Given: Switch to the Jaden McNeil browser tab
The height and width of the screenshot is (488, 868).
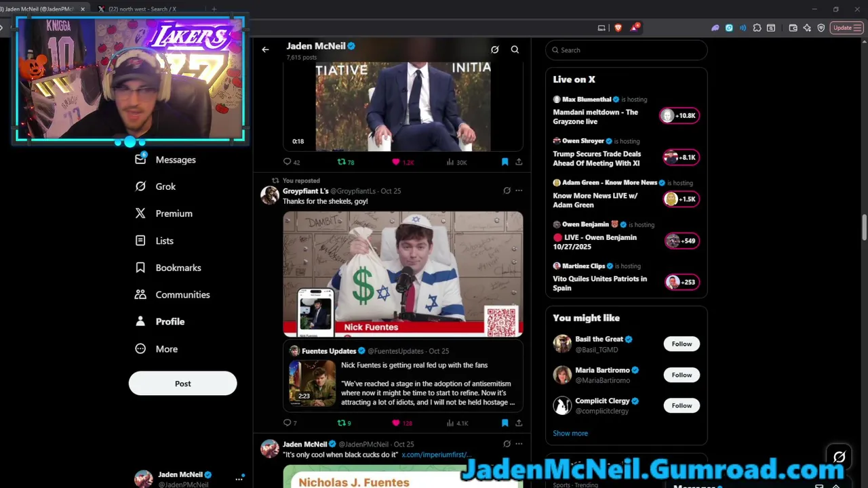Looking at the screenshot, I should 39,9.
